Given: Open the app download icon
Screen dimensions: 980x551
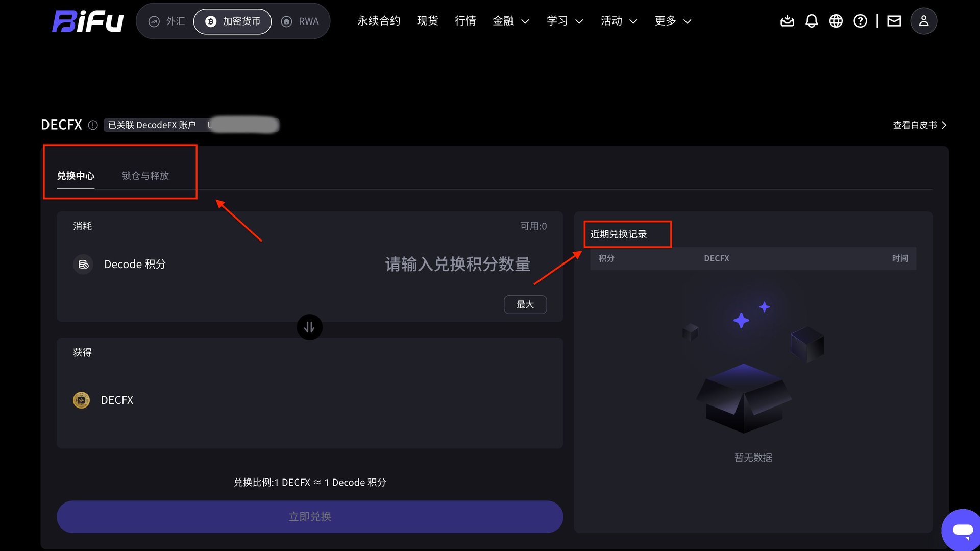Looking at the screenshot, I should (x=787, y=21).
